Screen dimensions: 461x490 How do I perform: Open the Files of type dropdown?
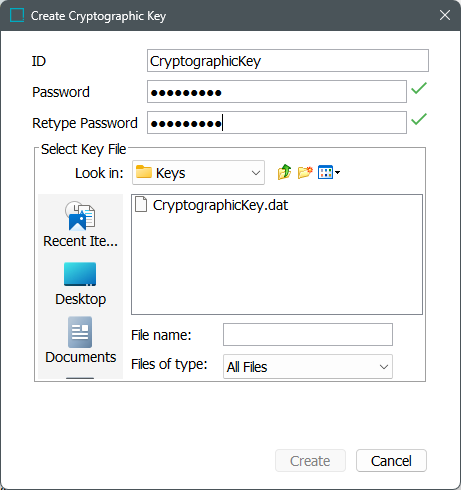point(308,367)
